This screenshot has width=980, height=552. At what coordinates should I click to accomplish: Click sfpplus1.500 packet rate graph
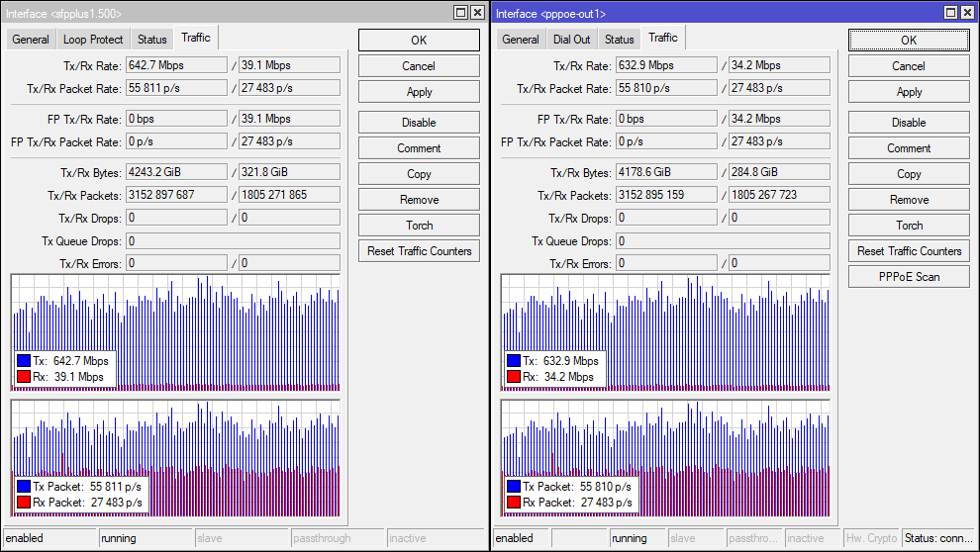(175, 458)
